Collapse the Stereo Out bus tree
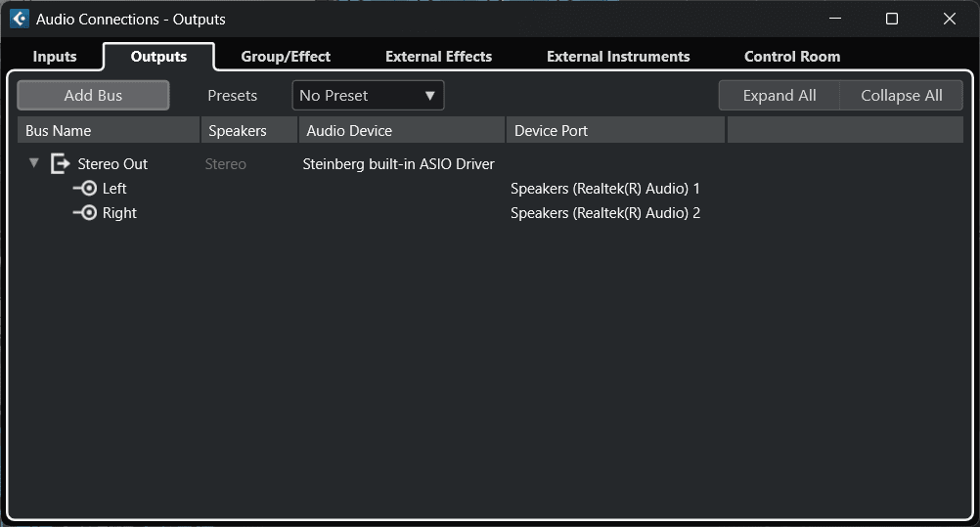Image resolution: width=980 pixels, height=527 pixels. pos(34,163)
